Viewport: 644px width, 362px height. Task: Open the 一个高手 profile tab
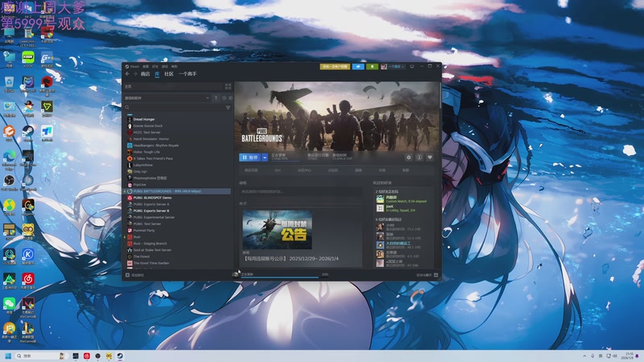[188, 74]
